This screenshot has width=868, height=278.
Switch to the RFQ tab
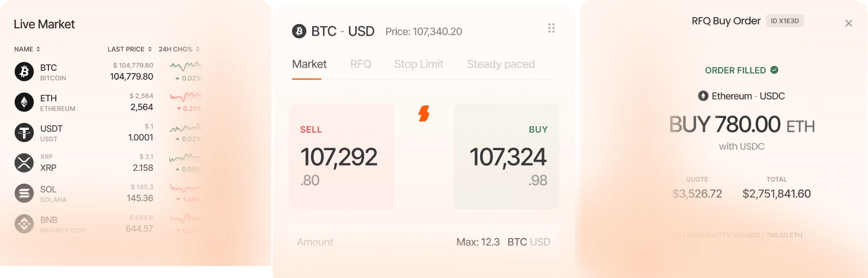(361, 64)
